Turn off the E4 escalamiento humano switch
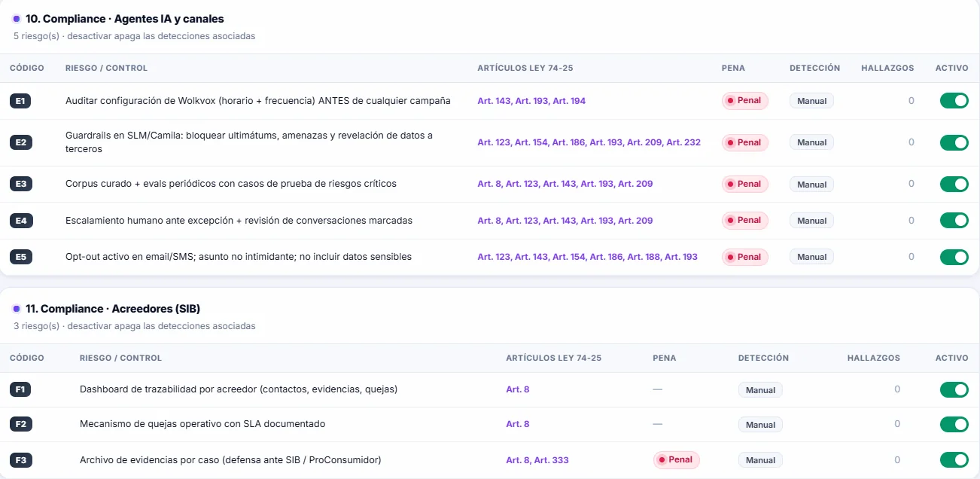Screen dimensions: 980x479 tap(954, 221)
